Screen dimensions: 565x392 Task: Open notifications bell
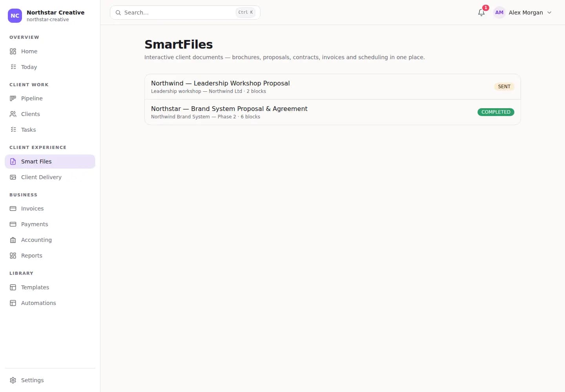point(481,13)
